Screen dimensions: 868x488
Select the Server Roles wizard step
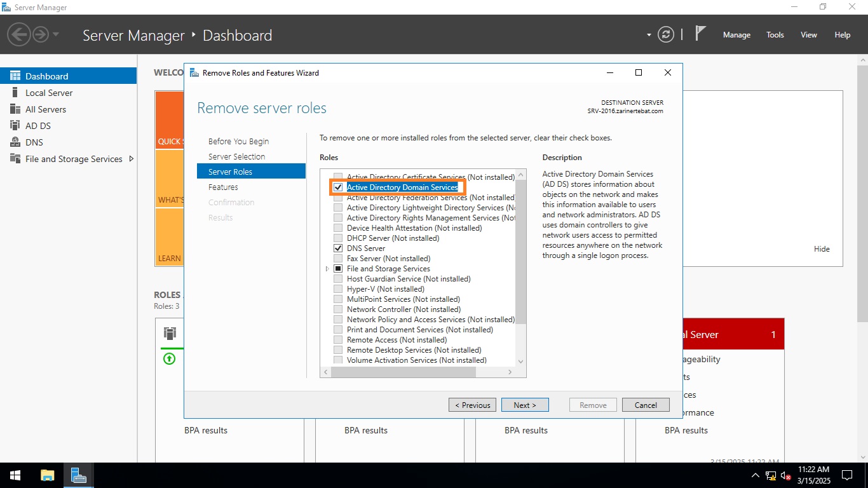point(251,172)
